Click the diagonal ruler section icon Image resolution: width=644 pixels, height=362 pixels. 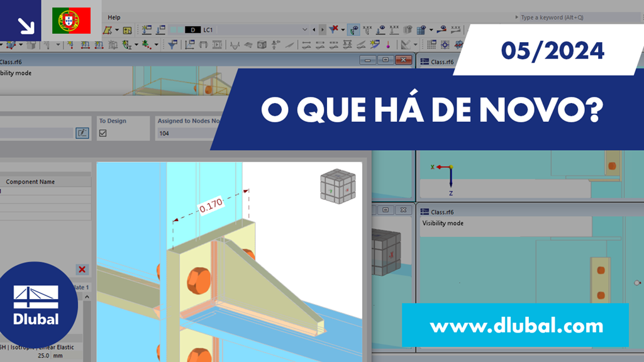406,45
